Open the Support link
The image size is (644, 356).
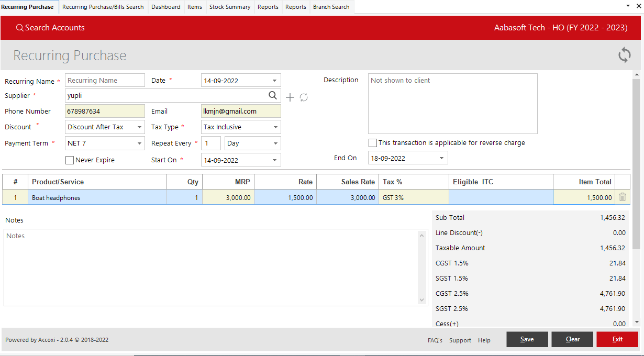point(460,340)
